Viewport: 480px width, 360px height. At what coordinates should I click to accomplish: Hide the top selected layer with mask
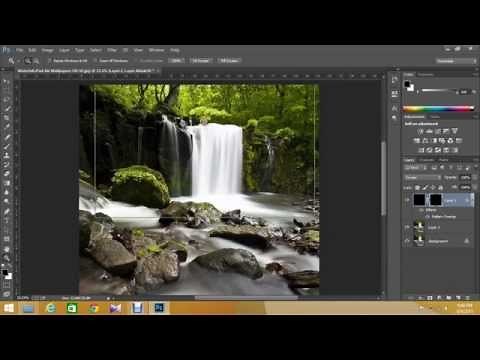(x=407, y=200)
